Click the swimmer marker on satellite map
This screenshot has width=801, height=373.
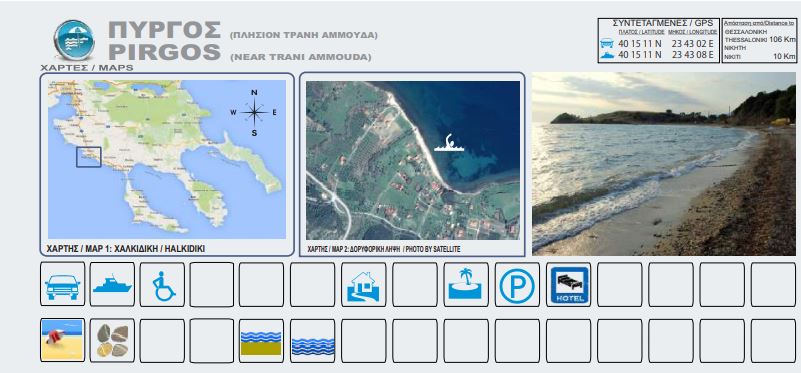pyautogui.click(x=449, y=143)
